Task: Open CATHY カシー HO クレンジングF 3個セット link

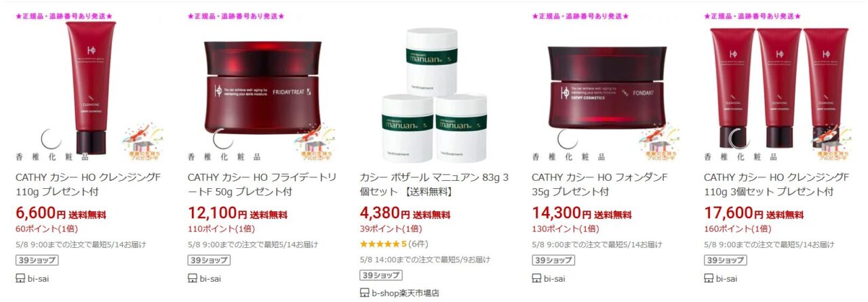Action: click(x=776, y=184)
